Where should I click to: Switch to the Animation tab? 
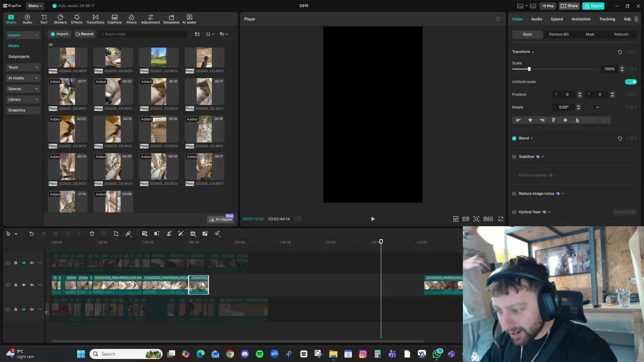pyautogui.click(x=581, y=19)
